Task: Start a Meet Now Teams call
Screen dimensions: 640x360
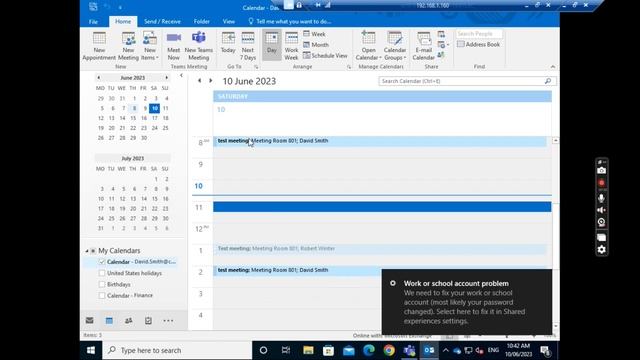Action: click(x=173, y=46)
